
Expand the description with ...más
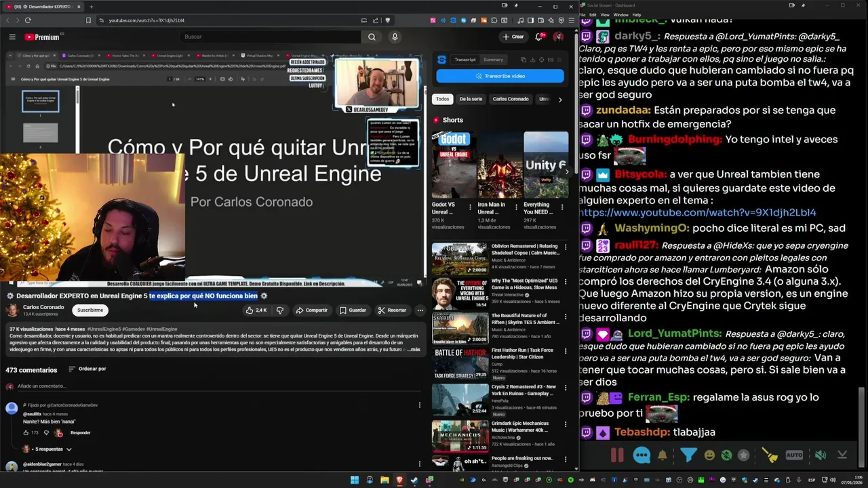coord(414,350)
